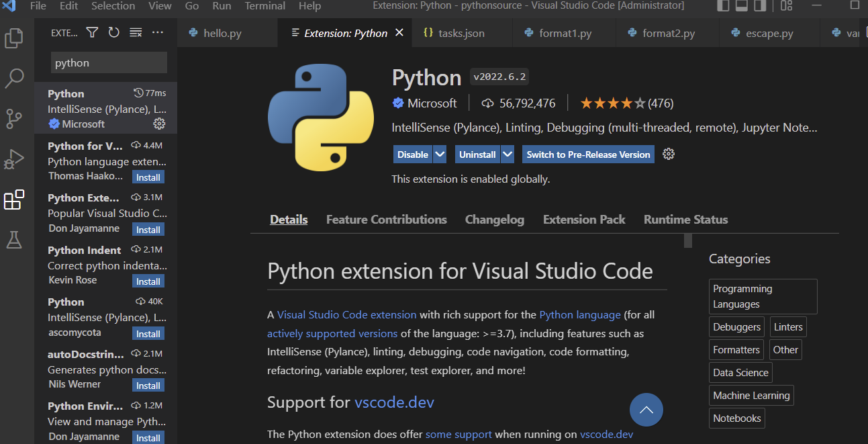Open the vscode.dev heading link

[394, 402]
